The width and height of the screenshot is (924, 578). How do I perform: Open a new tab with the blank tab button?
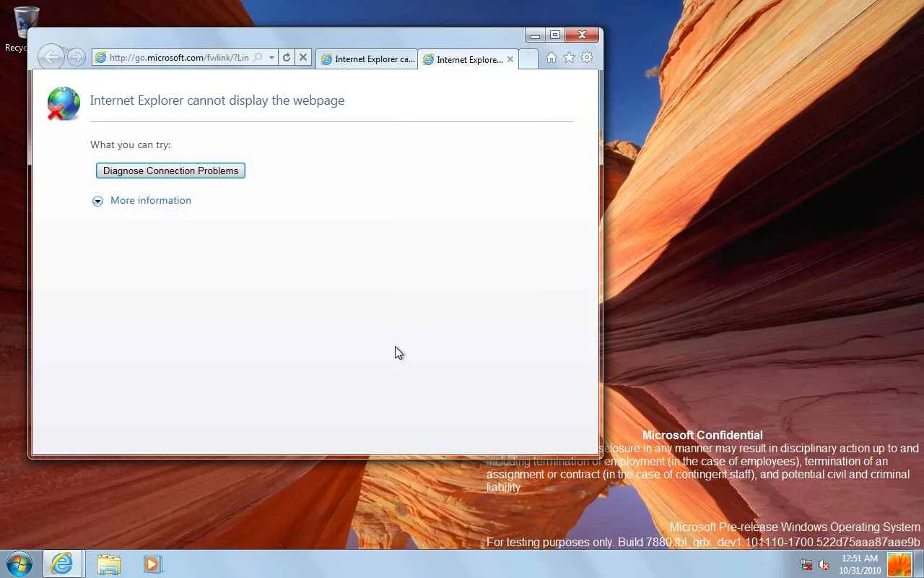(528, 59)
